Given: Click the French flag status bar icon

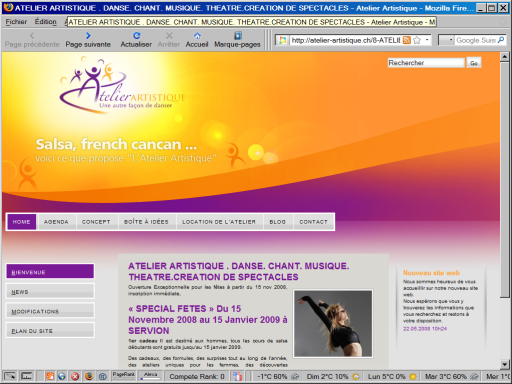Looking at the screenshot, I should tap(237, 377).
